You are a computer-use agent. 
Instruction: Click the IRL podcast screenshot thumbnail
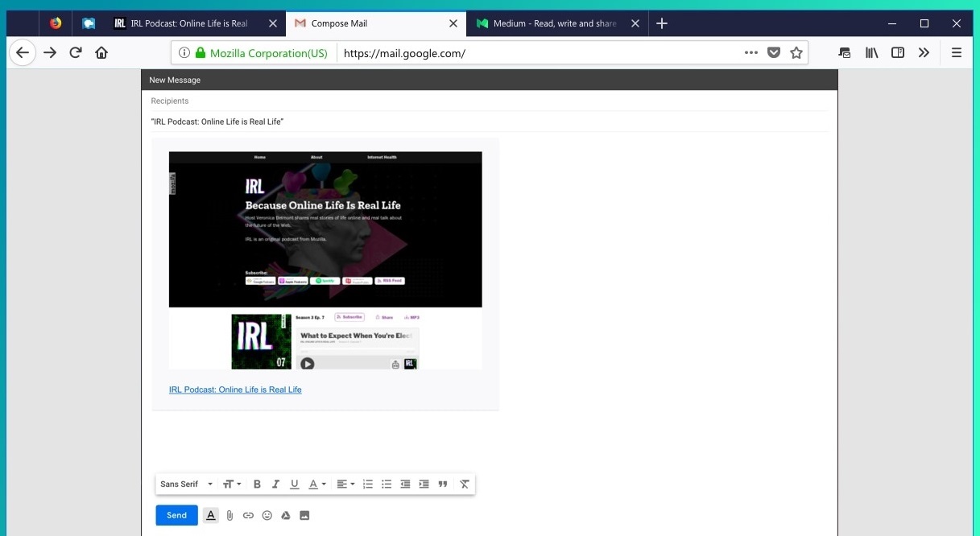[325, 261]
